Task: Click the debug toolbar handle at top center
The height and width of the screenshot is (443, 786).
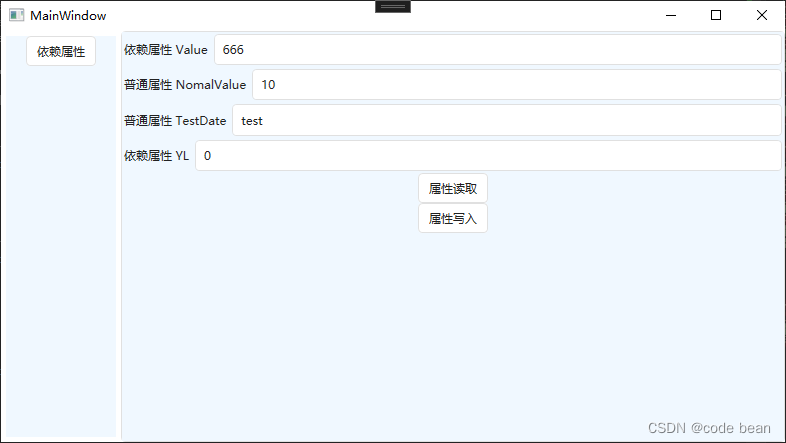Action: tap(392, 6)
